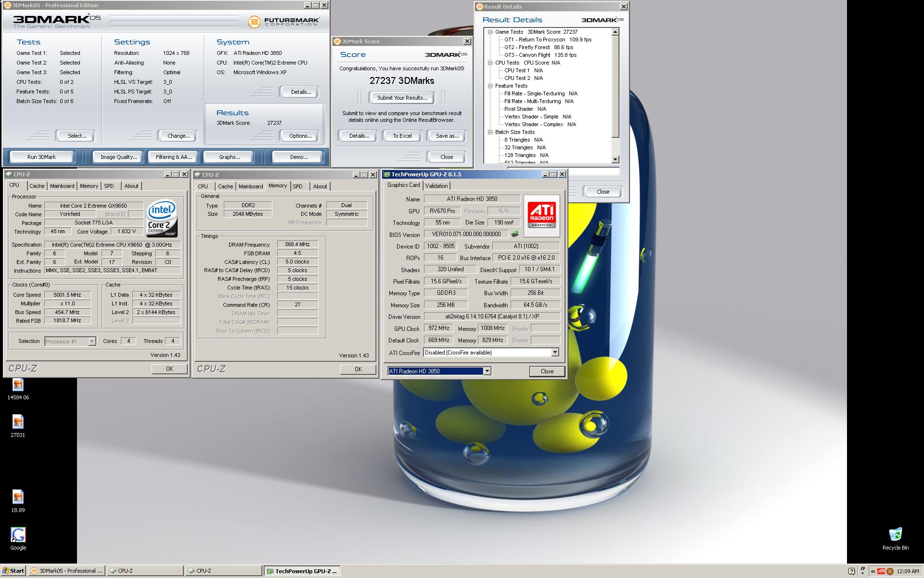
Task: Click the Futuremark logo in 3DMark05
Action: click(x=283, y=22)
